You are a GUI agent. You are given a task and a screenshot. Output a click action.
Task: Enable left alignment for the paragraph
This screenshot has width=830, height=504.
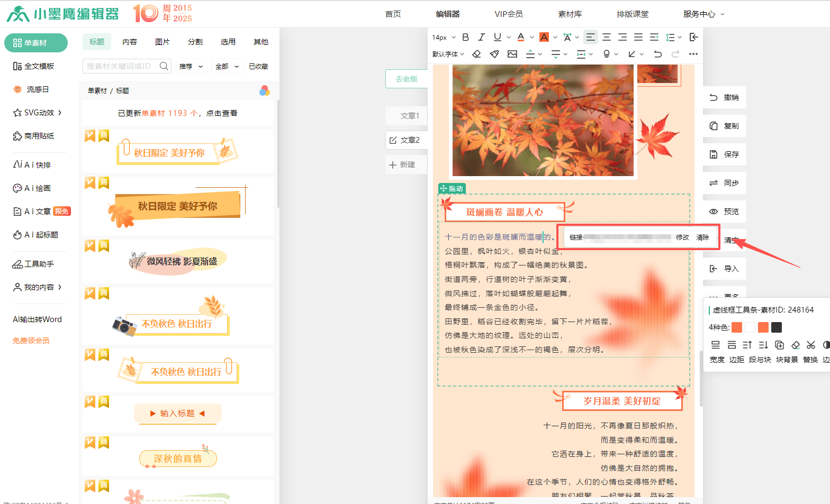(x=590, y=37)
